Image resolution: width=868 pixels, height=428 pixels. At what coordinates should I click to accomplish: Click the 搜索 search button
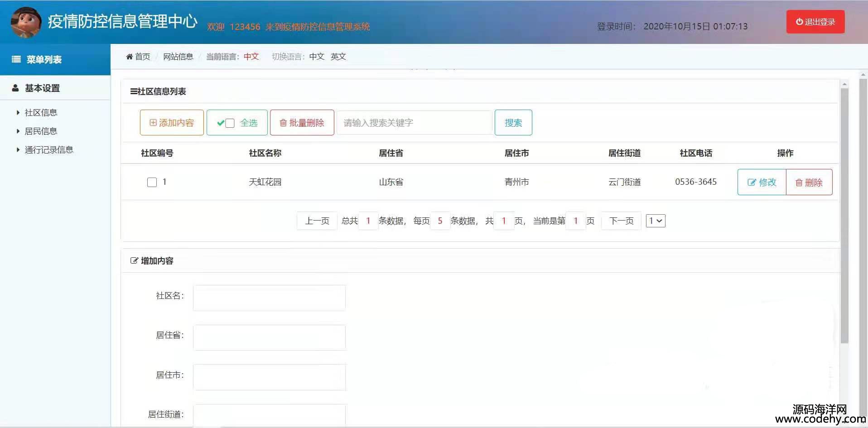tap(513, 123)
